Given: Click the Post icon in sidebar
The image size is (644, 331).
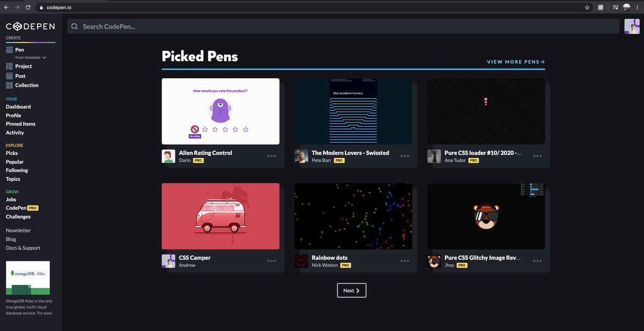Looking at the screenshot, I should pos(9,76).
